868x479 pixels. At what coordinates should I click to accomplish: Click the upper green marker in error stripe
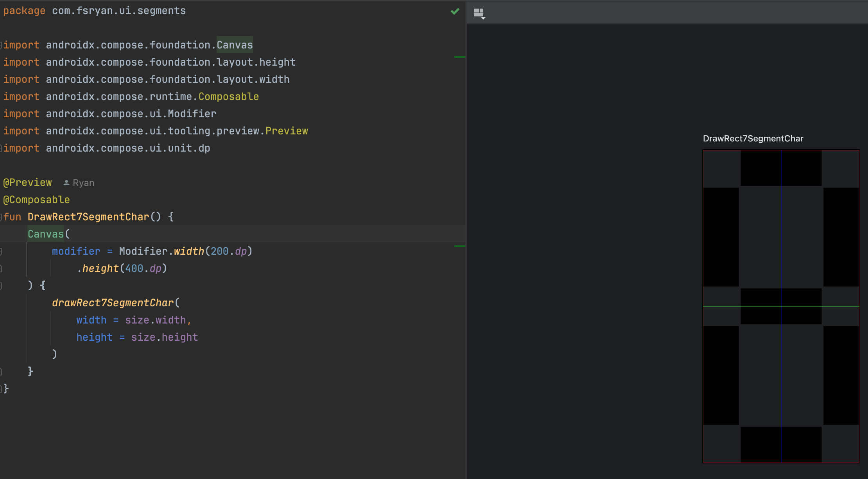[x=460, y=57]
